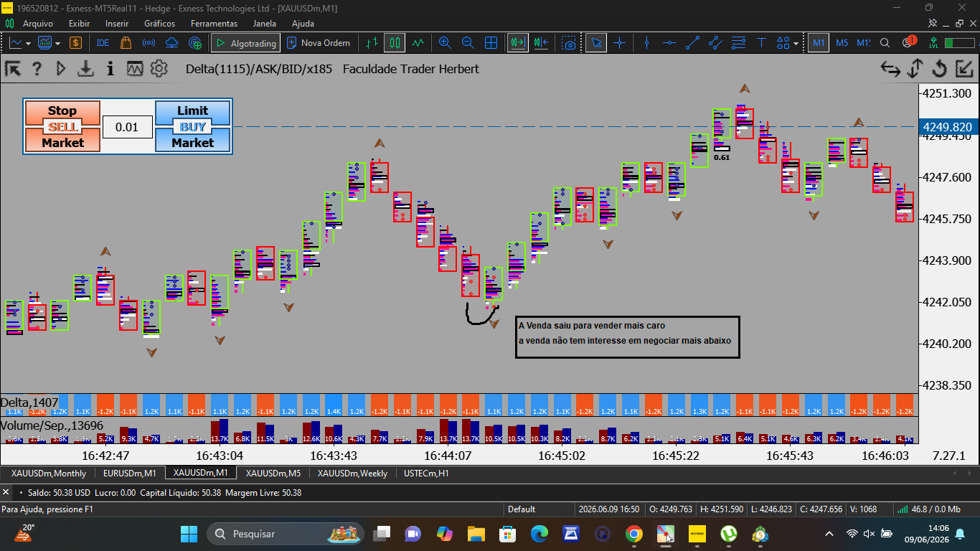
Task: Switch to the XAUUSDm,M5 chart tab
Action: 273,473
